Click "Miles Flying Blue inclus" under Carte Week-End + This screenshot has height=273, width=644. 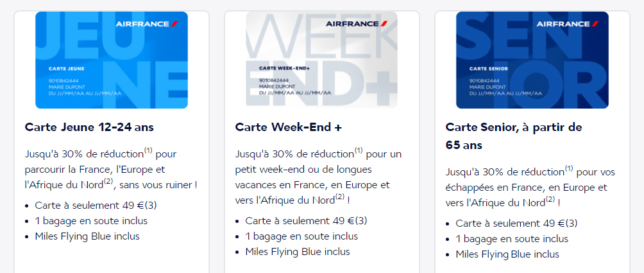(298, 252)
